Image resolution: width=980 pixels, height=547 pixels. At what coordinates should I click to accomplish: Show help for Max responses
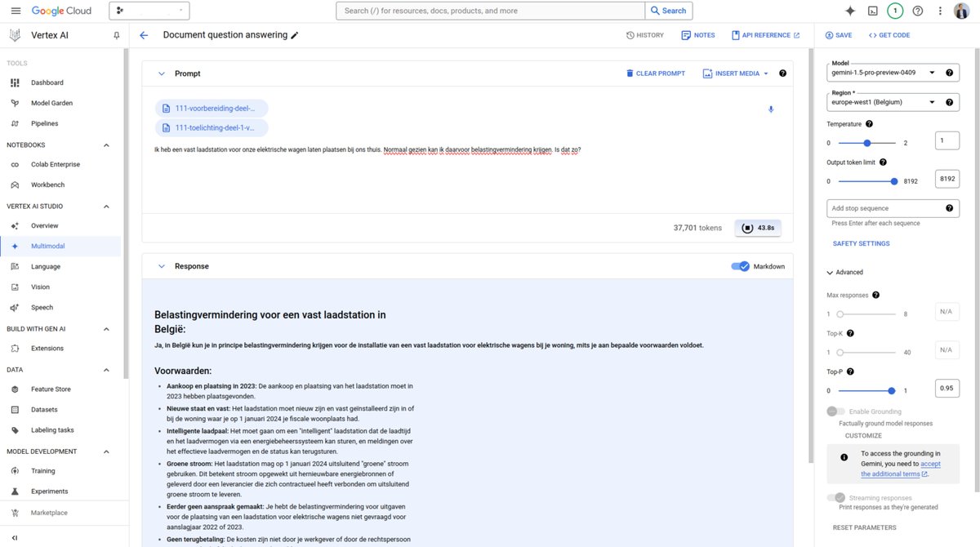875,295
